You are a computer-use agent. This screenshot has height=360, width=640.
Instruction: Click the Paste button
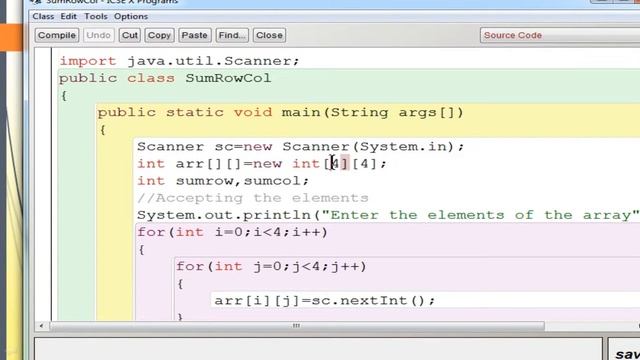(195, 35)
